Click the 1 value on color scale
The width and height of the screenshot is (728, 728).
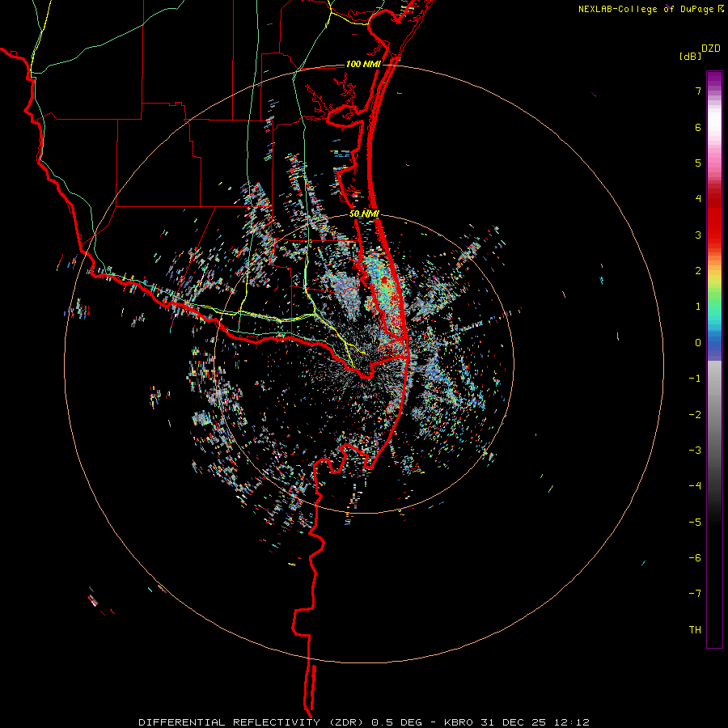pyautogui.click(x=697, y=307)
